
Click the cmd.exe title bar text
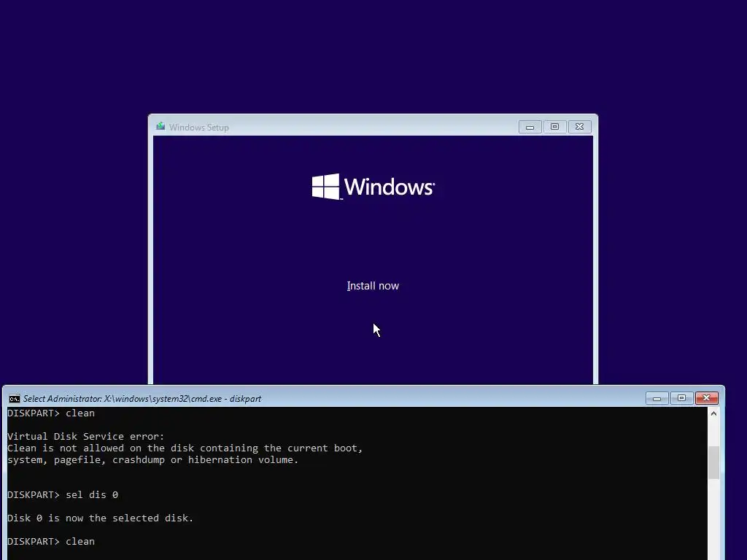point(142,399)
